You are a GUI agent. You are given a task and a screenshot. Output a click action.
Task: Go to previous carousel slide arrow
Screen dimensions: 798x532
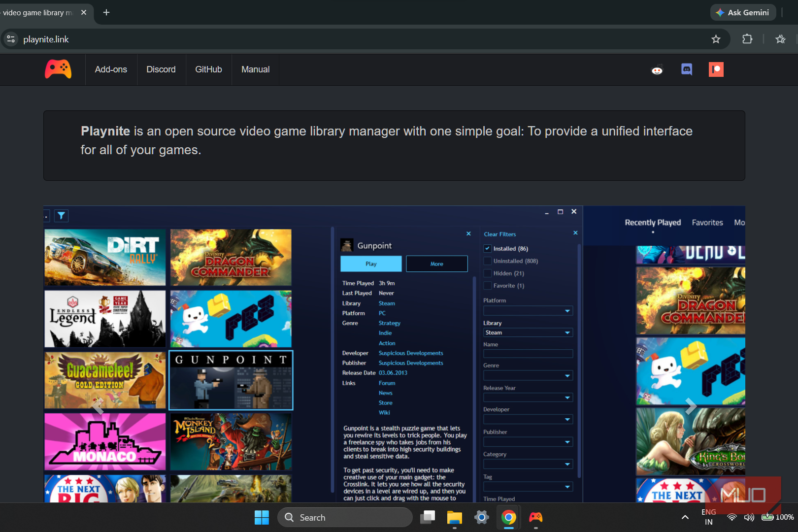click(98, 406)
